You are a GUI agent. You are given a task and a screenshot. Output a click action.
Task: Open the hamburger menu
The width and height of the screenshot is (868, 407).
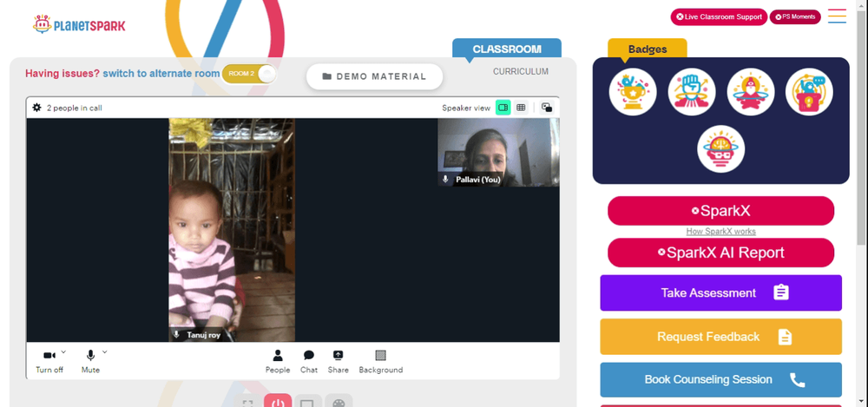coord(837,16)
